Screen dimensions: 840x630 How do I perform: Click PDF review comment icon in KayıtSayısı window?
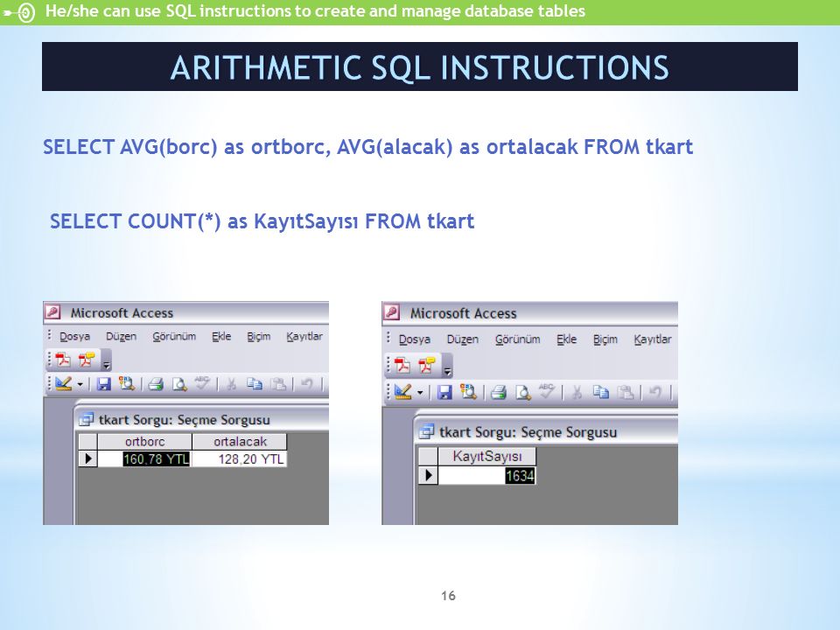click(426, 366)
